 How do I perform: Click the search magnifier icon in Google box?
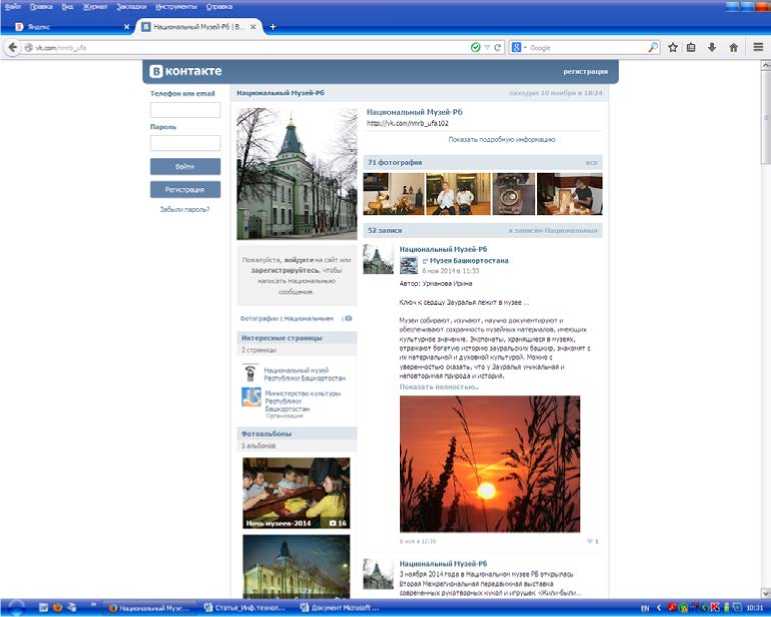(653, 47)
